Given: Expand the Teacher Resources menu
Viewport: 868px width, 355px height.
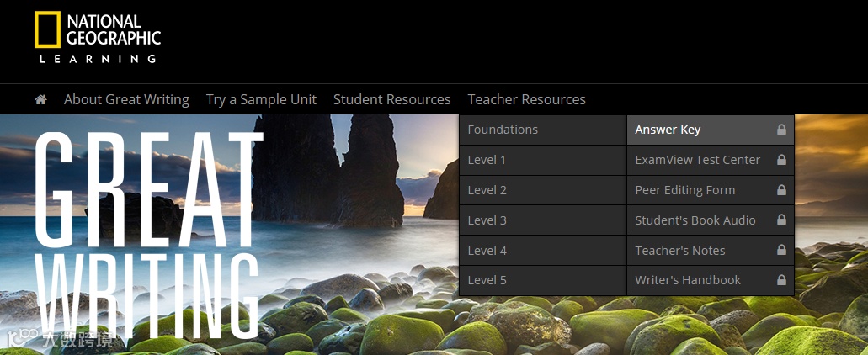Looking at the screenshot, I should pos(526,99).
